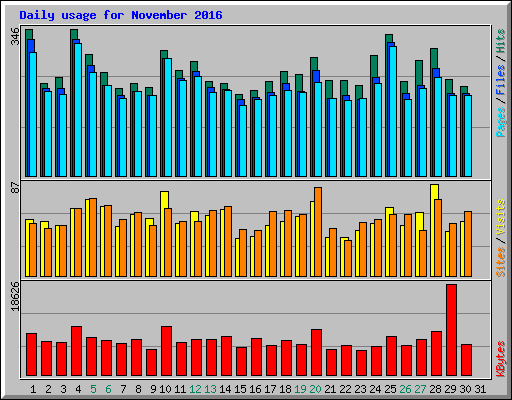Click day label '4' on the x-axis
Image resolution: width=512 pixels, height=400 pixels.
(x=78, y=389)
